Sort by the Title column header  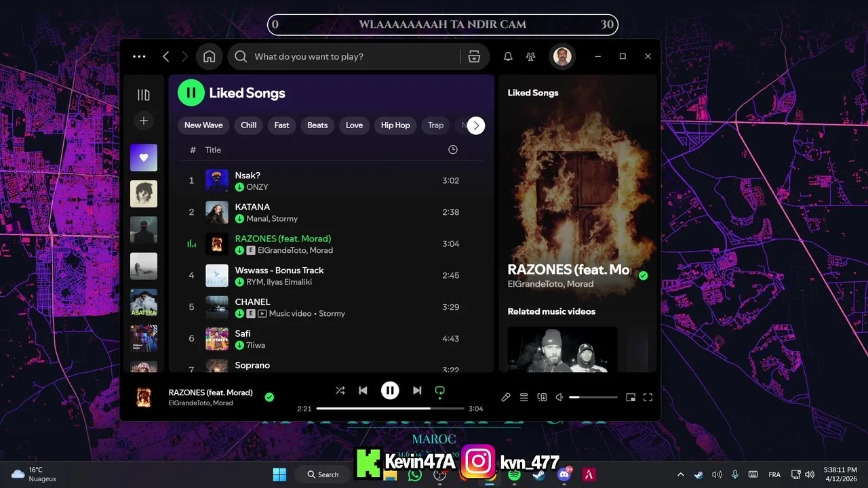click(x=213, y=150)
